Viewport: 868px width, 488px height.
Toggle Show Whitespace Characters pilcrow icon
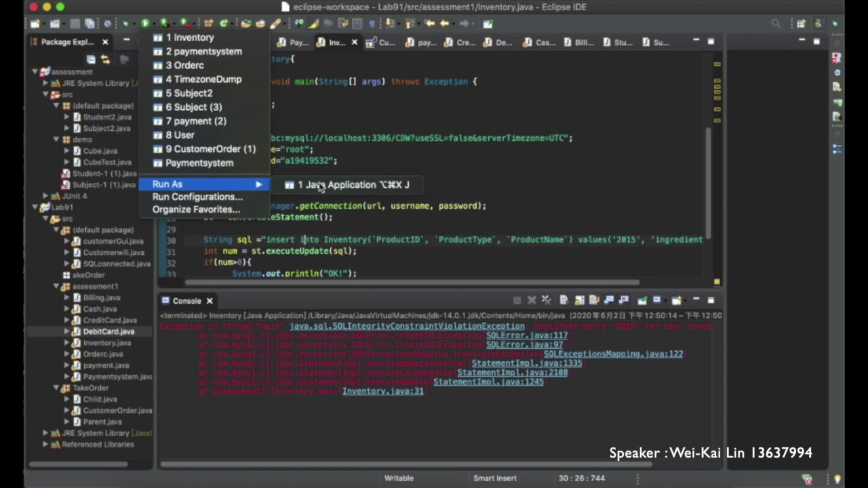point(372,24)
